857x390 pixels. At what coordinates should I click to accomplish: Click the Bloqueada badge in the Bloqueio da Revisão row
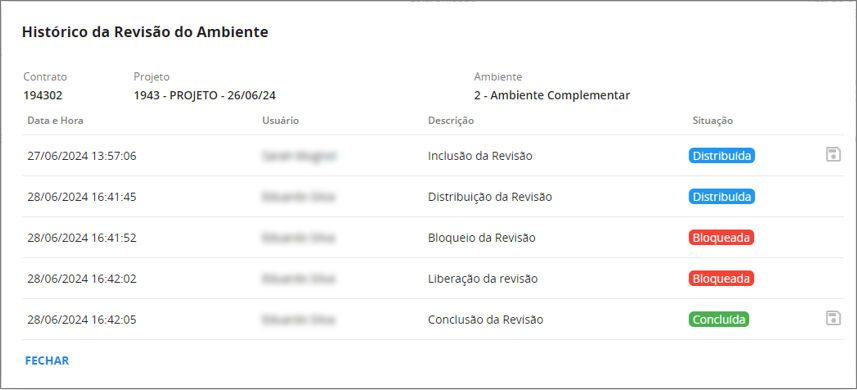pyautogui.click(x=721, y=238)
